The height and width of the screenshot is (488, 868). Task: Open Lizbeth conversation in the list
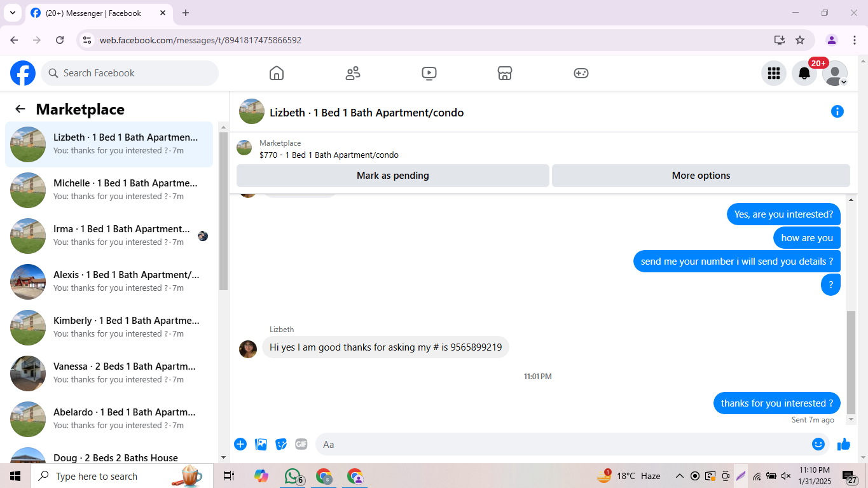point(109,144)
